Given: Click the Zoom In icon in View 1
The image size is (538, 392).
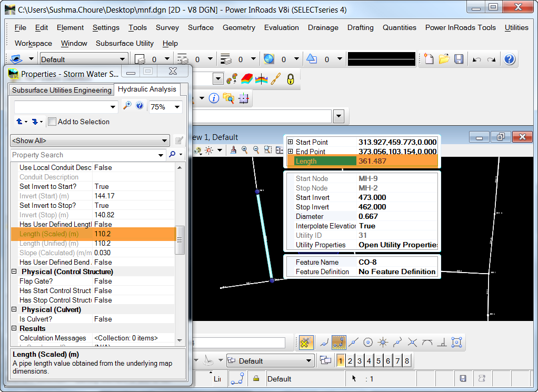Looking at the screenshot, I should 244,150.
